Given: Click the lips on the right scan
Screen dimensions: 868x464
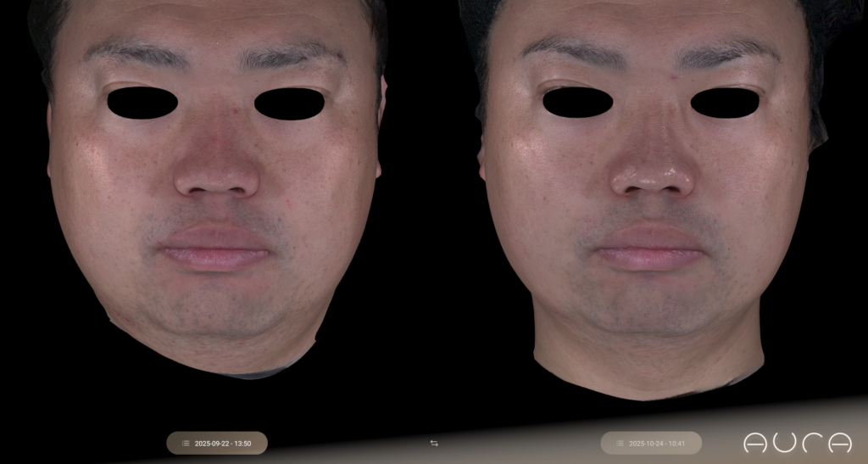Looking at the screenshot, I should 651,246.
